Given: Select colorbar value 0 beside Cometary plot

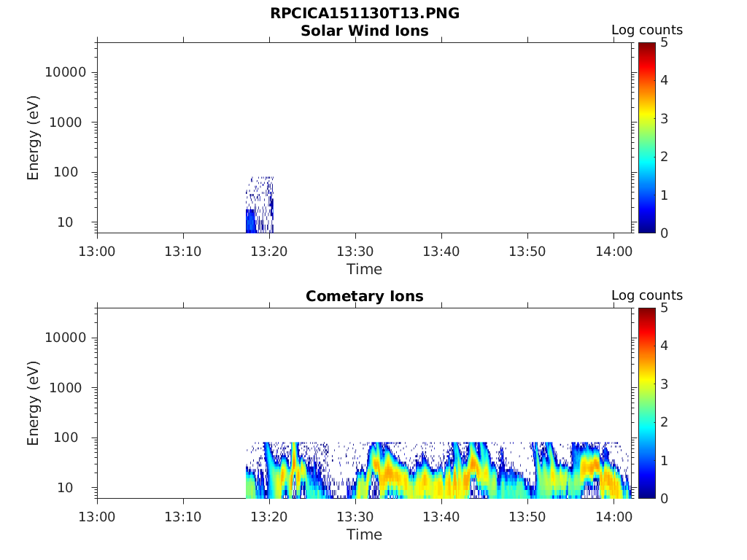Looking at the screenshot, I should coord(664,499).
